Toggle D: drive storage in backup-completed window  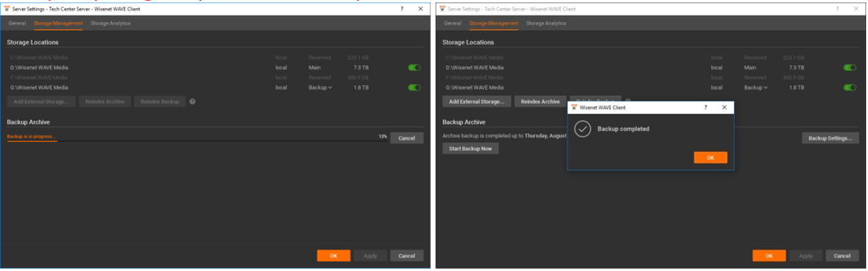pyautogui.click(x=850, y=68)
